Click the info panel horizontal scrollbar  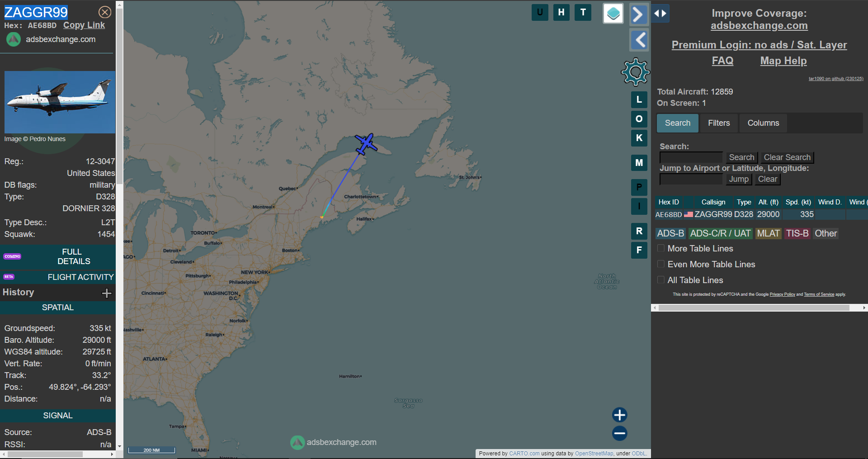coord(45,454)
